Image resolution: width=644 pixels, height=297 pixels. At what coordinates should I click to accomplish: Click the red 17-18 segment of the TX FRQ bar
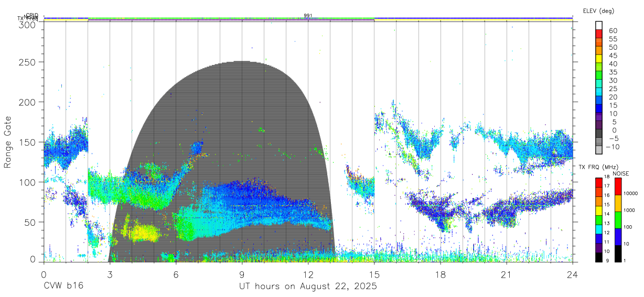599,182
